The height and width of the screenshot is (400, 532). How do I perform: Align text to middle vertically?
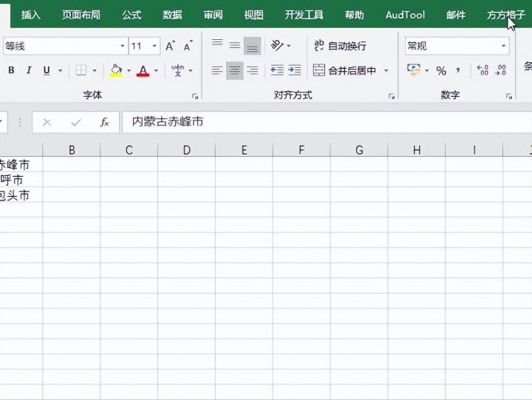[234, 45]
